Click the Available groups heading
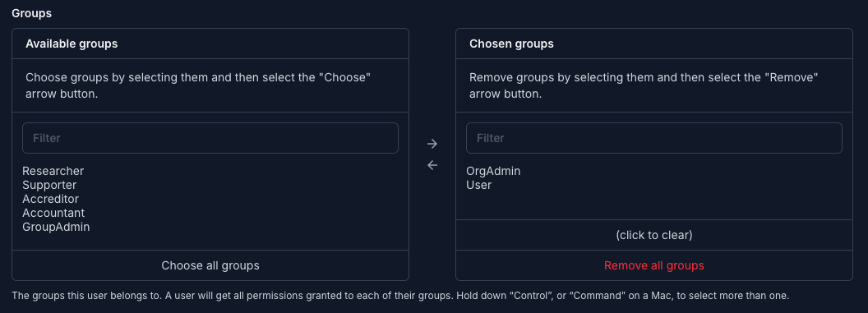The image size is (868, 313). coord(72,44)
